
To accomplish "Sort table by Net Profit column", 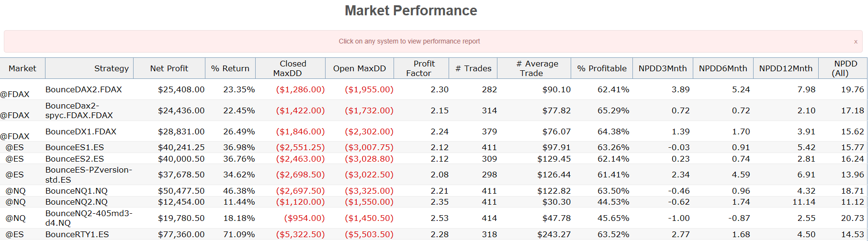I will click(x=169, y=68).
